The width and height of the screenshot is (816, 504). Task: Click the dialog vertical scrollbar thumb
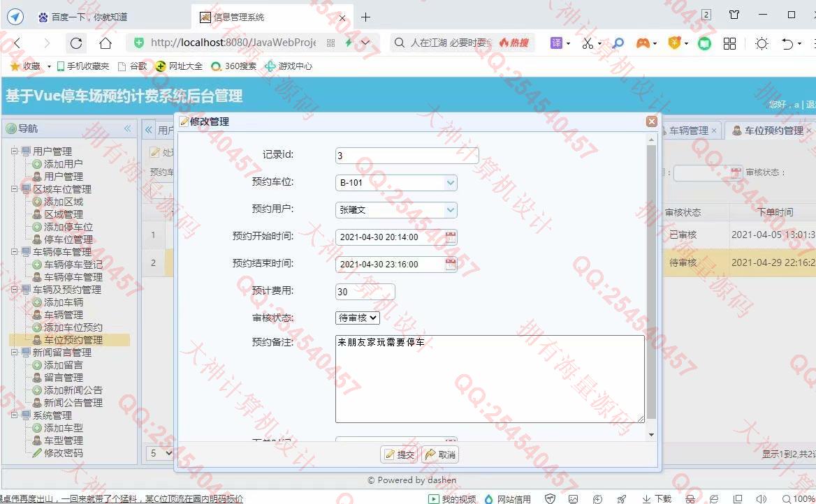651,281
